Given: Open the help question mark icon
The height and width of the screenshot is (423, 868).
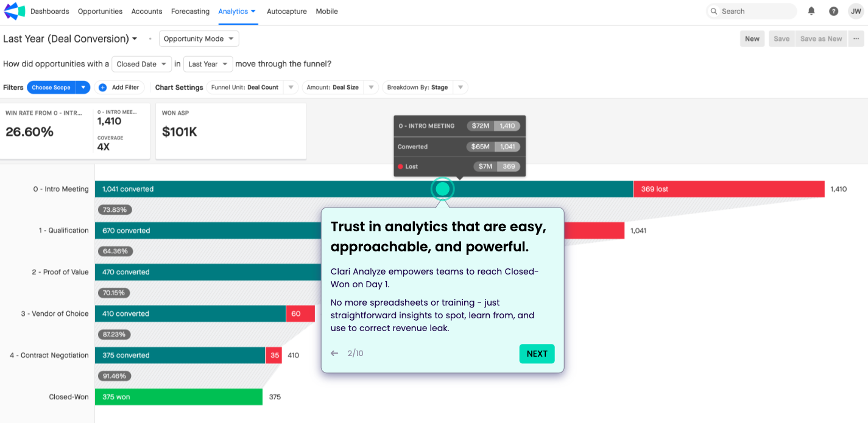Looking at the screenshot, I should click(834, 11).
